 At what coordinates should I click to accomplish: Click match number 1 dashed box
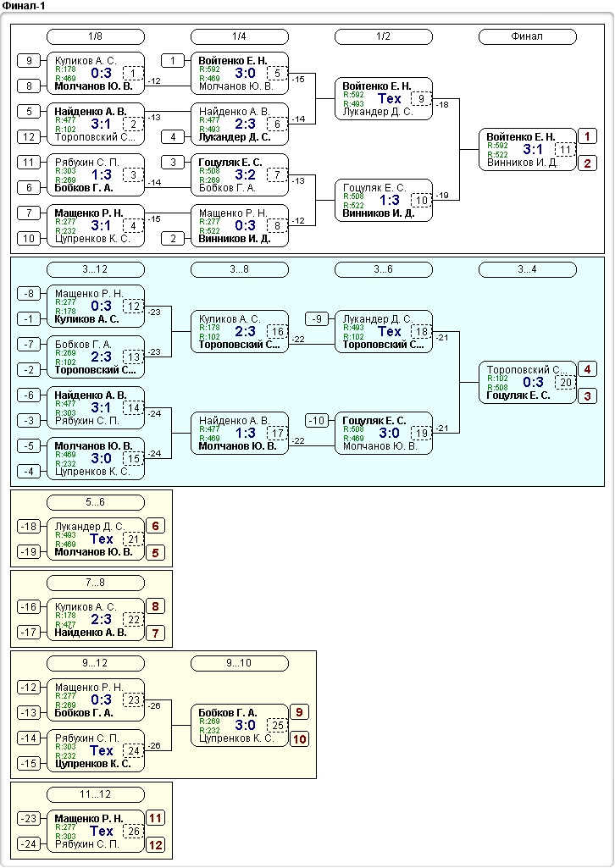point(133,73)
